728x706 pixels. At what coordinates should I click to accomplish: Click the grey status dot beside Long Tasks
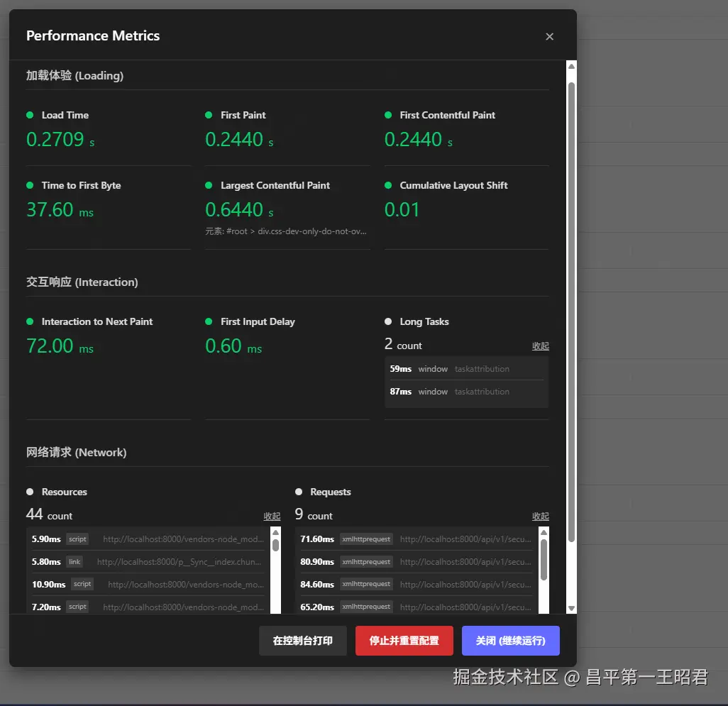point(388,321)
